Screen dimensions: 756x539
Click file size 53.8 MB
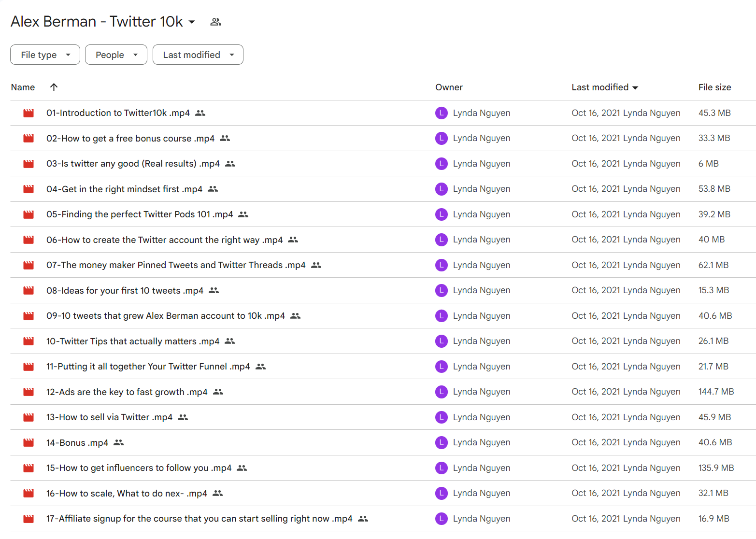tap(714, 189)
